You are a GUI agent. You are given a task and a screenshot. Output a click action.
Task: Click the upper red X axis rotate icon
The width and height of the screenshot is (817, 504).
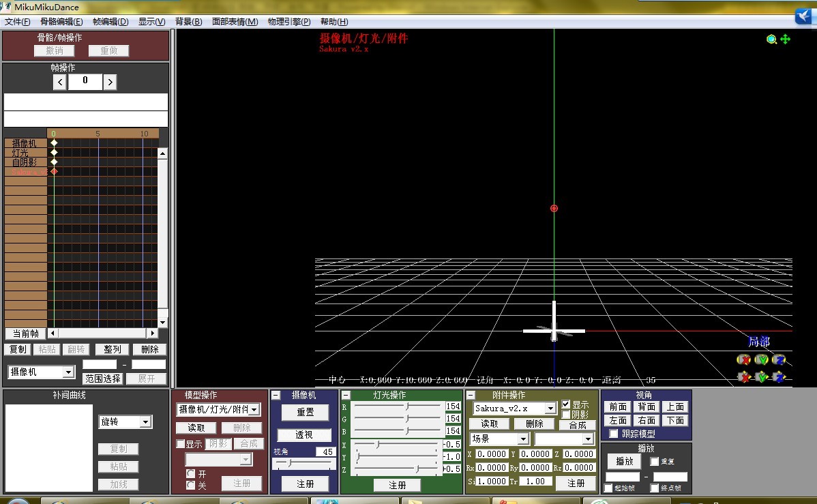click(x=743, y=359)
